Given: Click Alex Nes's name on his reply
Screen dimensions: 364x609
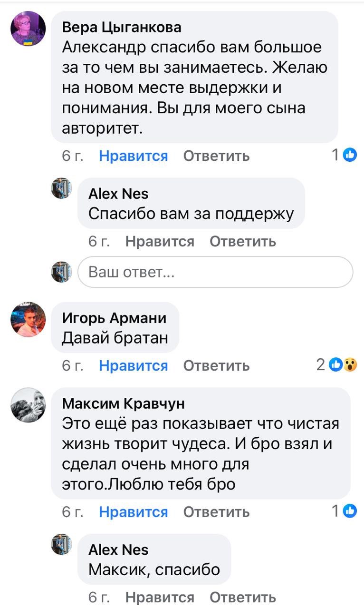Looking at the screenshot, I should pos(117,193).
